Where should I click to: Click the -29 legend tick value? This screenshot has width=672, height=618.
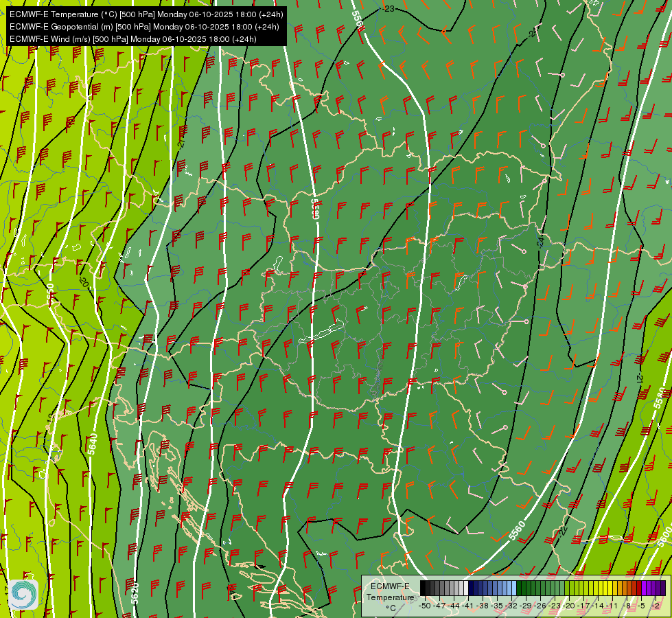526,606
